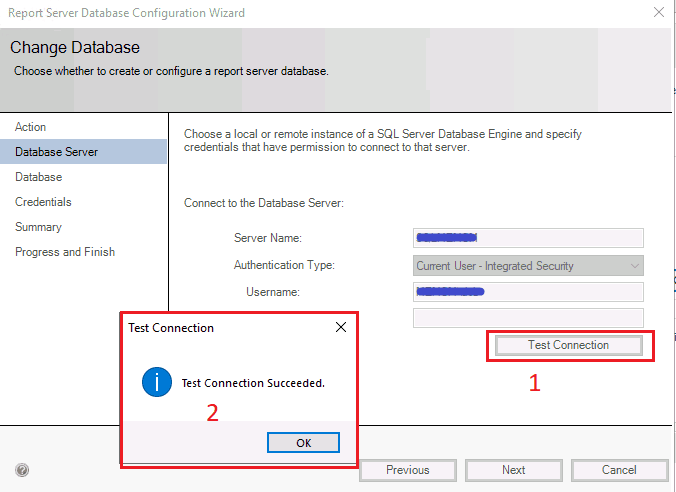
Task: Select the Action step in sidebar
Action: coord(31,127)
